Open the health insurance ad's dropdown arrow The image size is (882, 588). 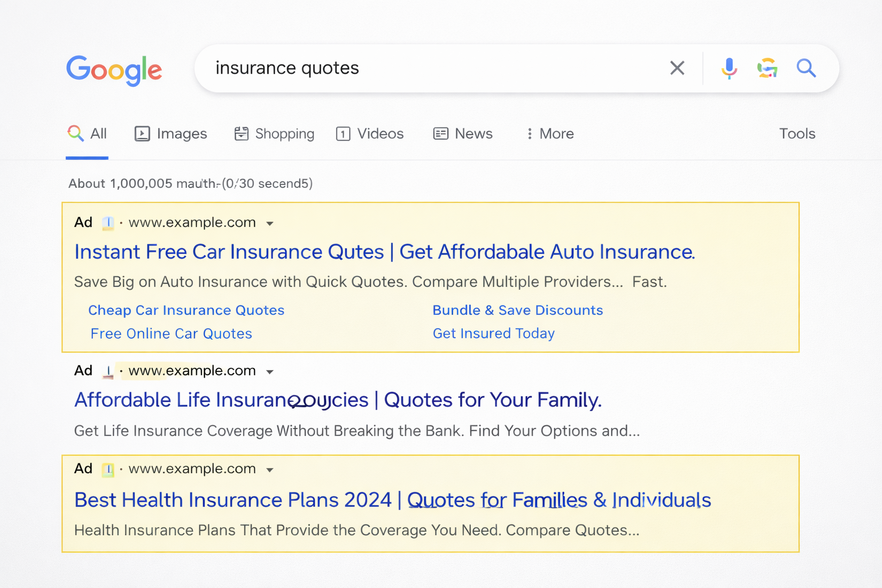click(270, 469)
